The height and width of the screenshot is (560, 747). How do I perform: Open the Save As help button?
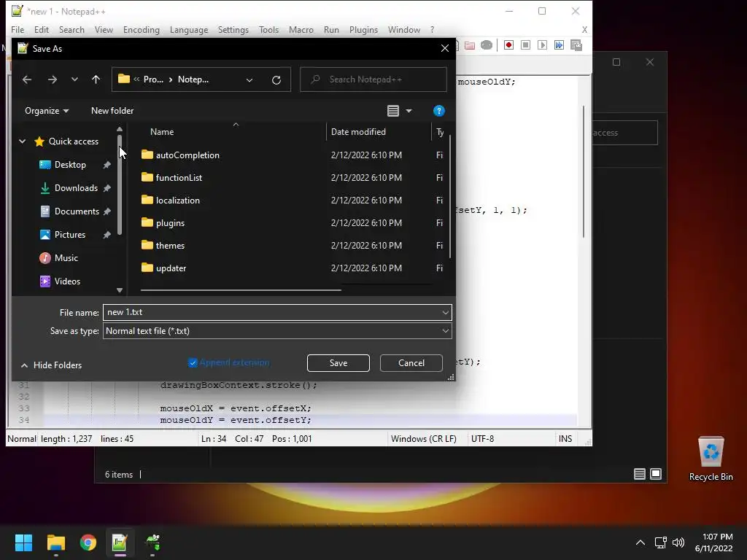pyautogui.click(x=438, y=111)
